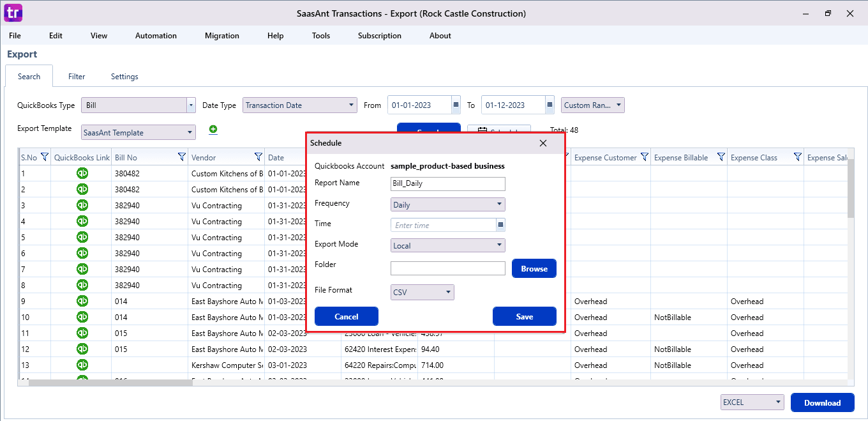
Task: Open the time picker in the Schedule dialog
Action: click(500, 225)
